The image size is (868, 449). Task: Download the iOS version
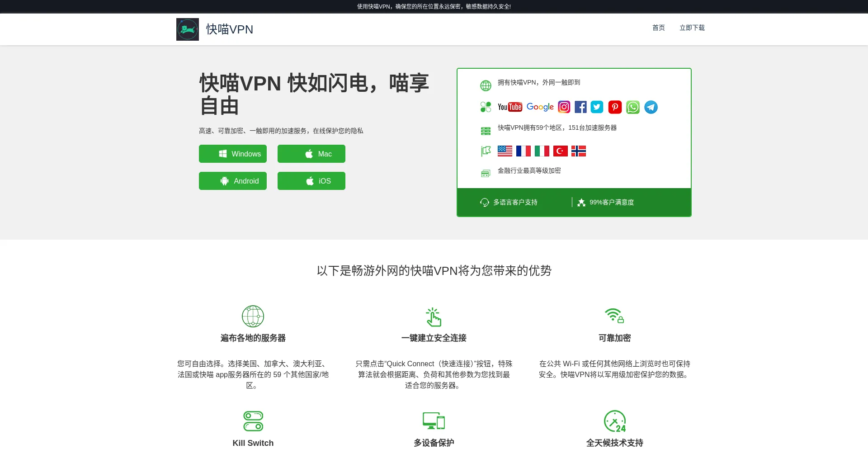click(311, 181)
